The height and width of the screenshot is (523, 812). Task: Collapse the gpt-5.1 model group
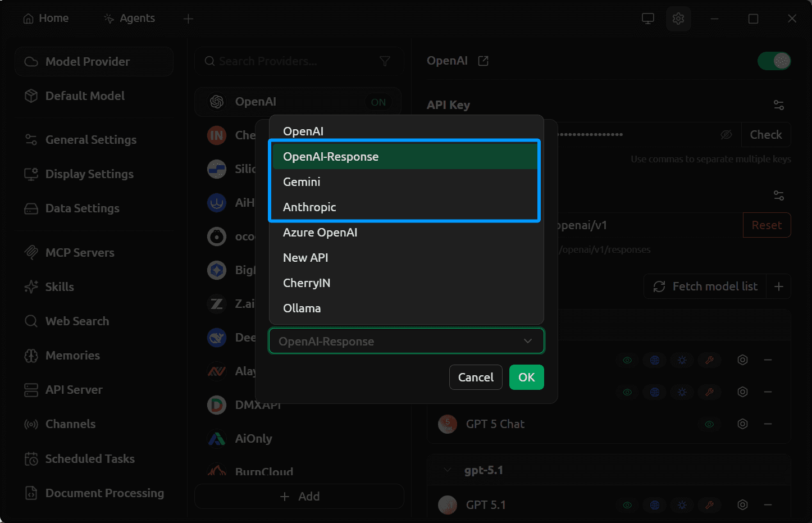448,470
